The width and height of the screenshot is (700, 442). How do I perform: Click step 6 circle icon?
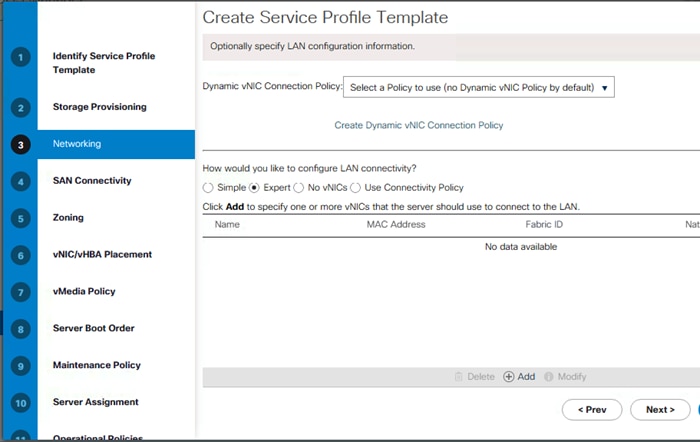coord(21,255)
